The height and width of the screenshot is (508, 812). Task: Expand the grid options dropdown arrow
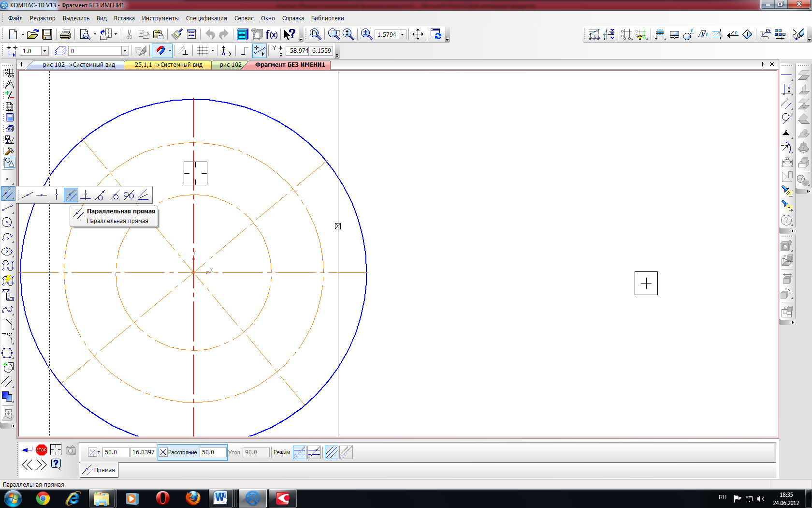[213, 51]
